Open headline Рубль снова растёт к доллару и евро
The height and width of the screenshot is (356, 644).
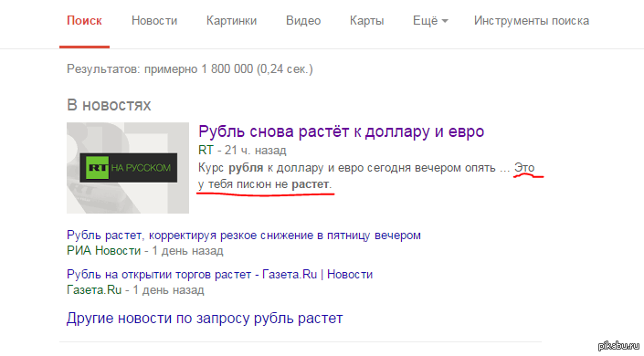(x=341, y=131)
